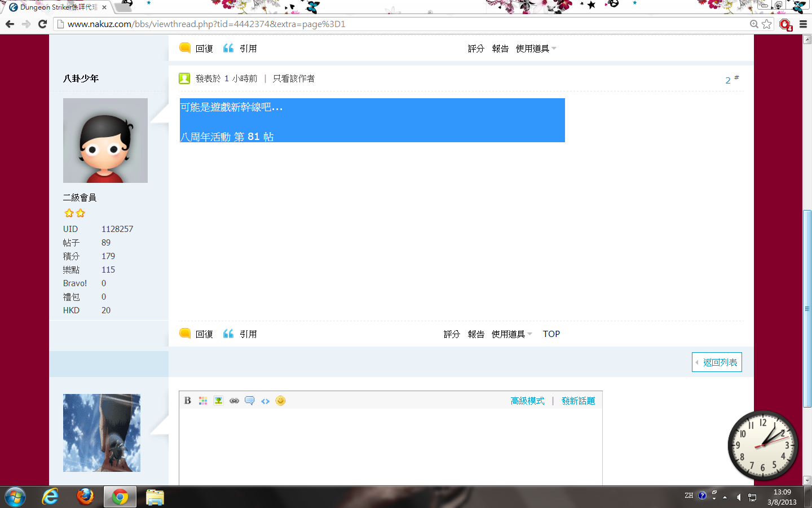This screenshot has width=812, height=508.
Task: Go back using the browser back arrow
Action: (x=10, y=24)
